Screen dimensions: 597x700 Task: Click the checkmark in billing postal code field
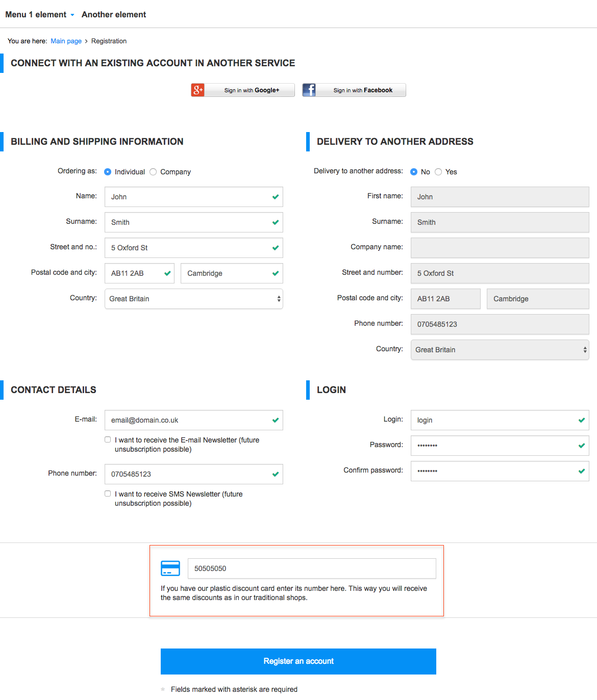[167, 273]
